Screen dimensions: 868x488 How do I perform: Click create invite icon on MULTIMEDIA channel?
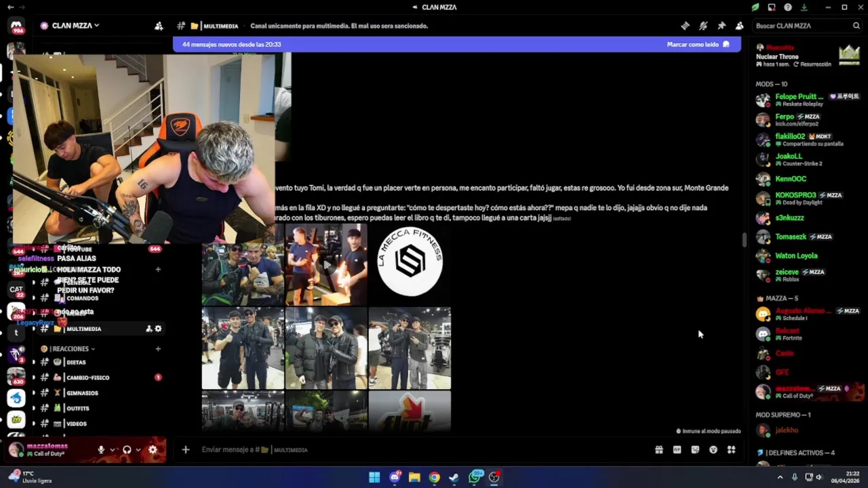tap(149, 329)
